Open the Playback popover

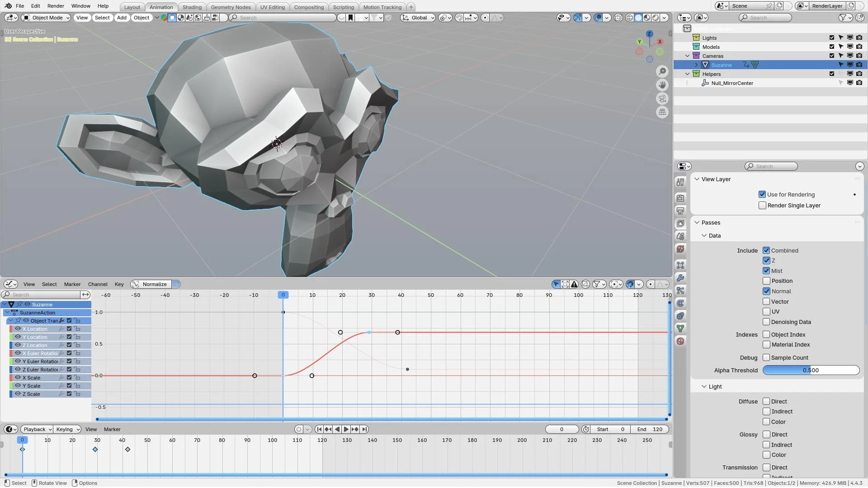click(x=37, y=429)
